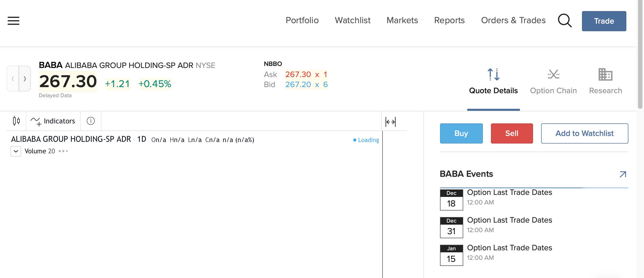
Task: Click the bid price 267.20 x 6
Action: point(306,85)
